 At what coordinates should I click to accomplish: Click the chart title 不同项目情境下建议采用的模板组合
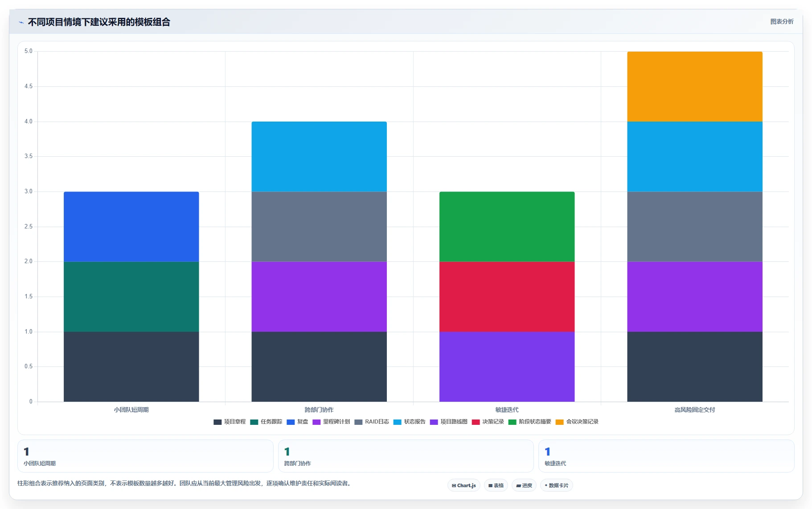[99, 22]
